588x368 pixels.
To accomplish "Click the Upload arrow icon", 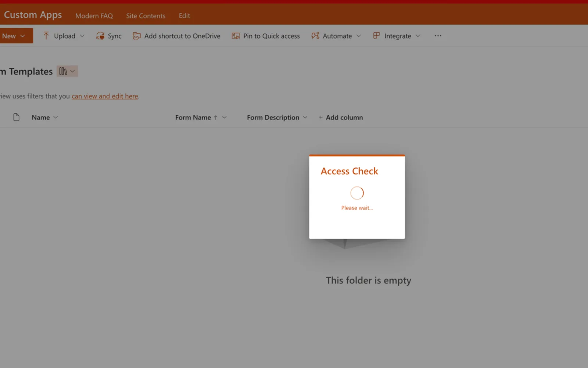I will coord(46,36).
